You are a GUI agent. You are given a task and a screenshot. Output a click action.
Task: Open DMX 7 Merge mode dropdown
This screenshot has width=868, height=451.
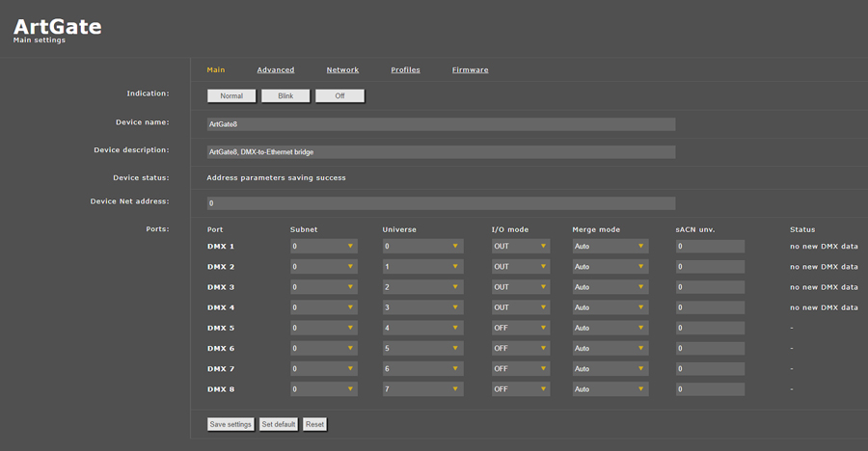coord(610,369)
